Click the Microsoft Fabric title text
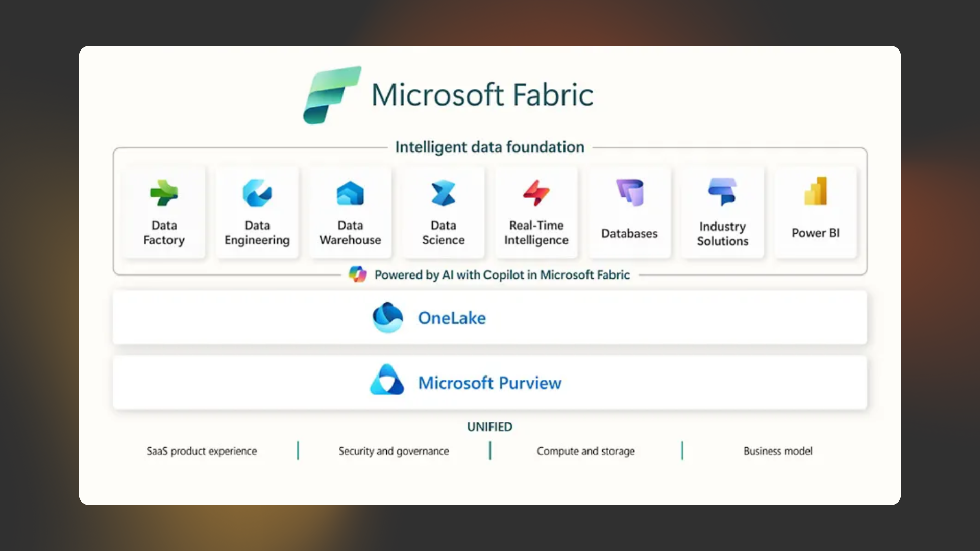The image size is (980, 551). (482, 95)
